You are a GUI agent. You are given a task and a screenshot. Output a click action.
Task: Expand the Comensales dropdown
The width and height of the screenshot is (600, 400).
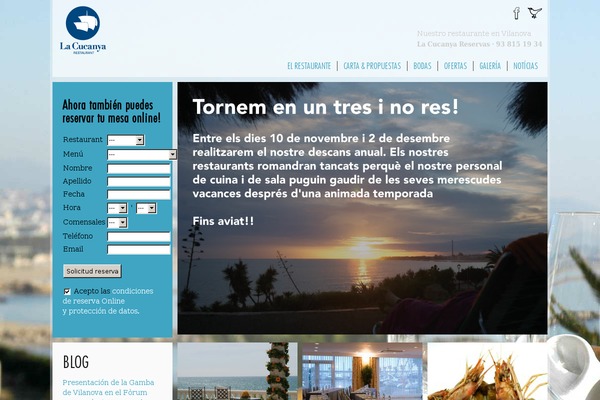click(117, 222)
